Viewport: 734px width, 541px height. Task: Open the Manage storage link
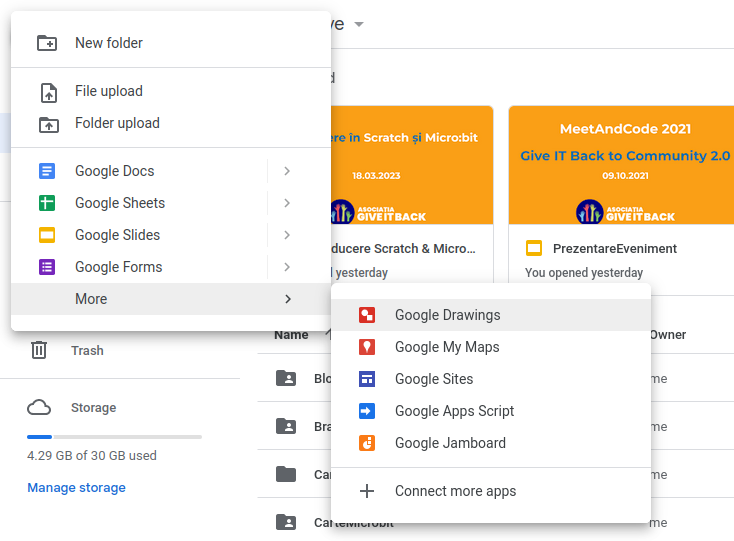[x=77, y=488]
